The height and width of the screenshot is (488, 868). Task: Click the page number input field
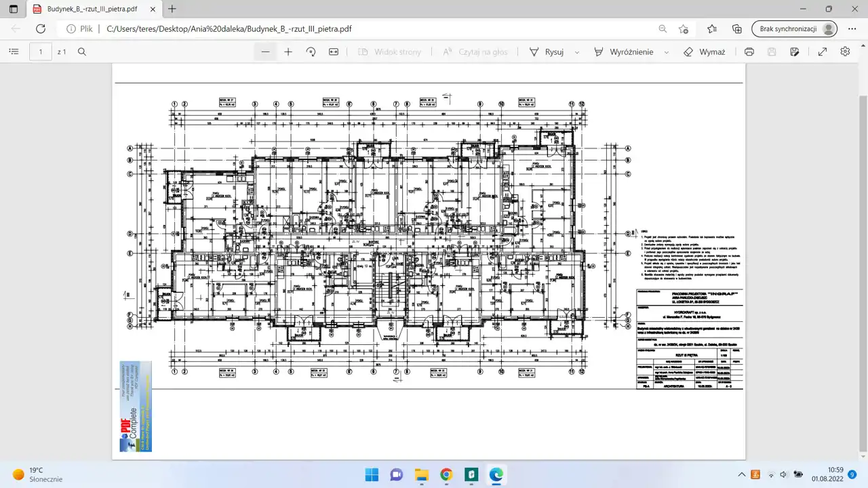coord(41,52)
